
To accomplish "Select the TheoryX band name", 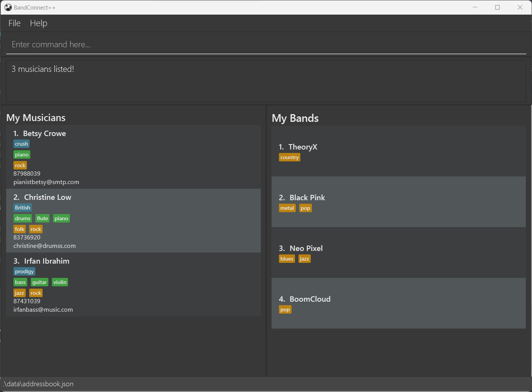I will point(303,147).
